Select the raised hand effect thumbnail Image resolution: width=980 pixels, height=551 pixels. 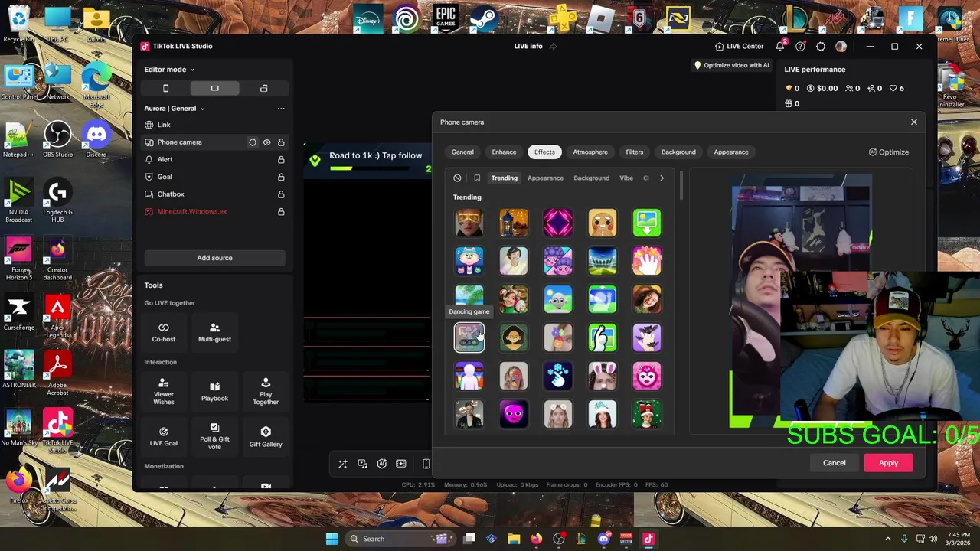point(647,261)
